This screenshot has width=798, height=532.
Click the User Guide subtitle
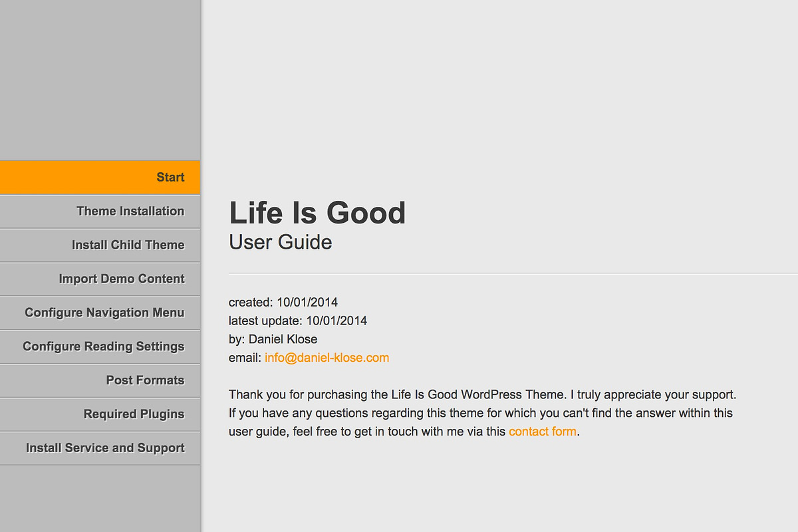[x=280, y=242]
